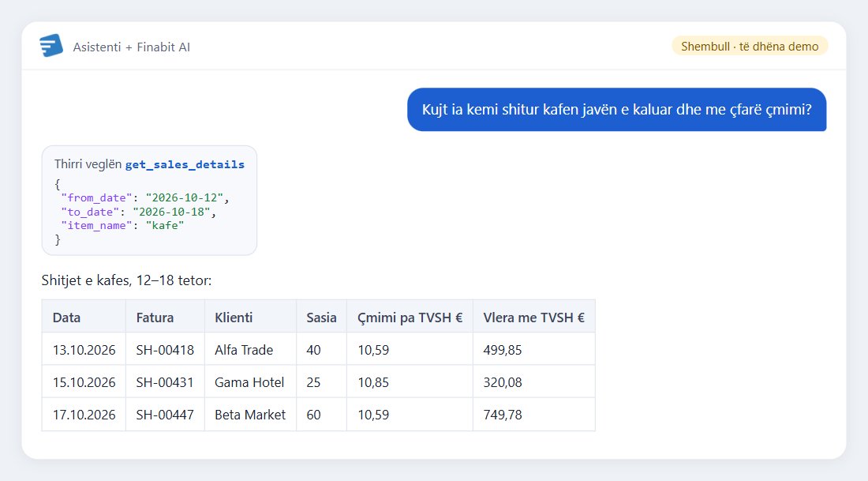Click the client cell 'Gama Hotel'
868x481 pixels.
pyautogui.click(x=251, y=382)
